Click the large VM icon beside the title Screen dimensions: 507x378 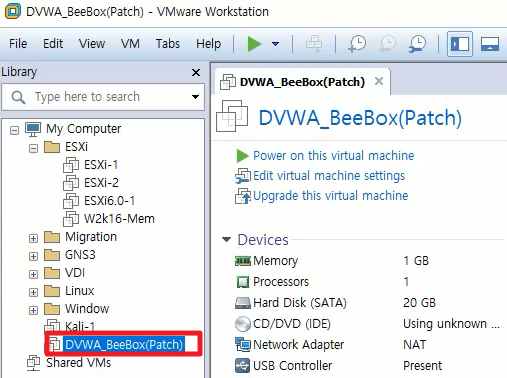click(232, 116)
